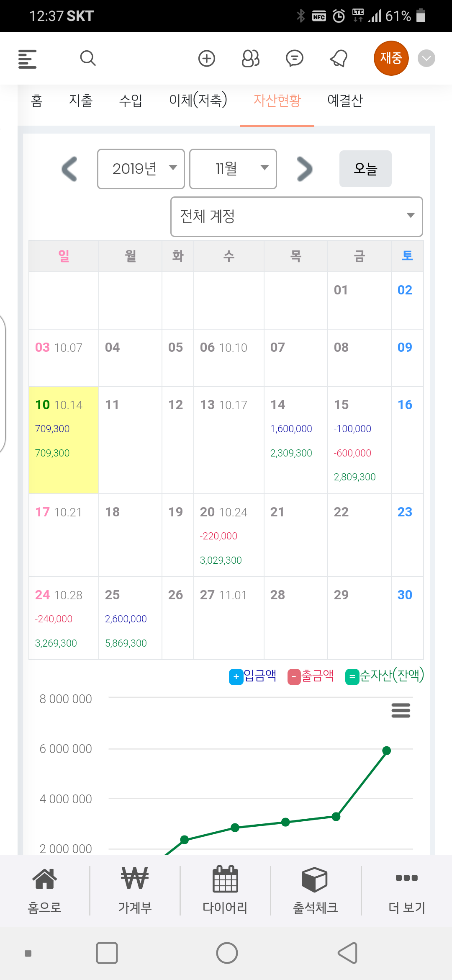452x980 pixels.
Task: Tap the search magnifier icon
Action: [x=88, y=58]
